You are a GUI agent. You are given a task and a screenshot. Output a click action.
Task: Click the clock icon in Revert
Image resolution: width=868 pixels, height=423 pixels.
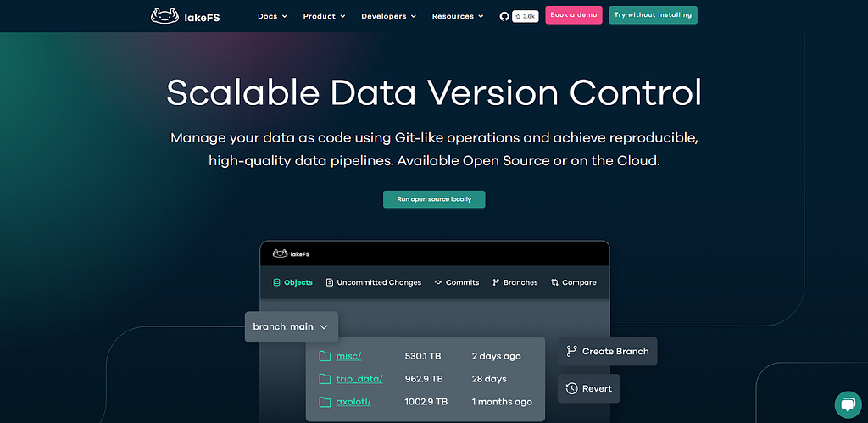tap(572, 389)
